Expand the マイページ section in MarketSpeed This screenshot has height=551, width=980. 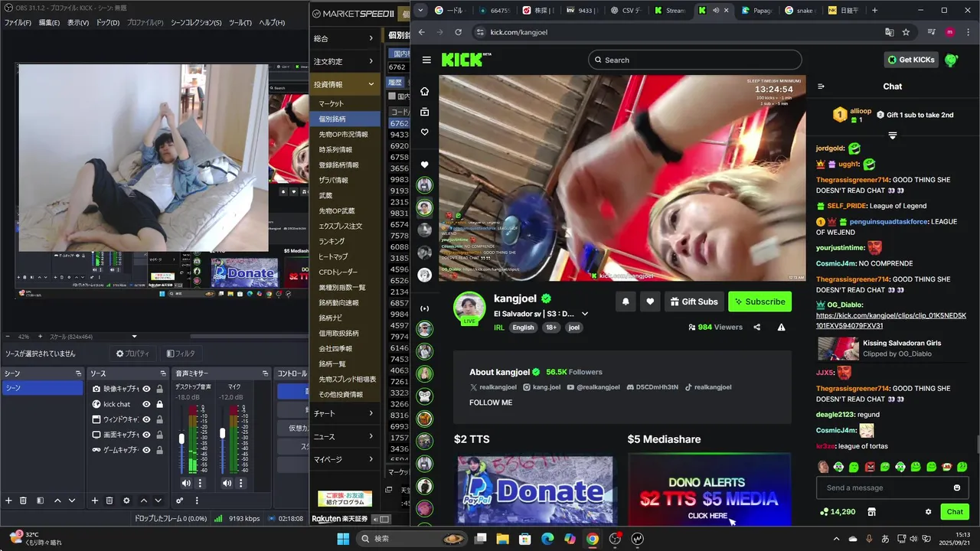click(345, 459)
